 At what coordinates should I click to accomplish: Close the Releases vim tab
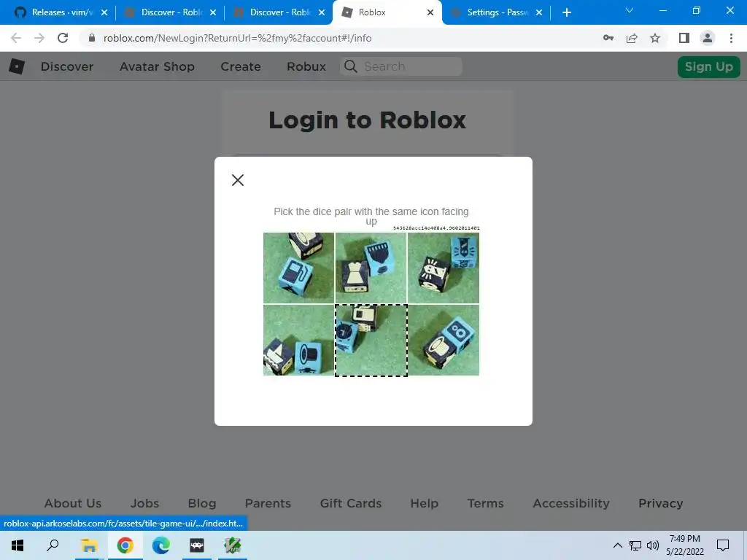[104, 12]
